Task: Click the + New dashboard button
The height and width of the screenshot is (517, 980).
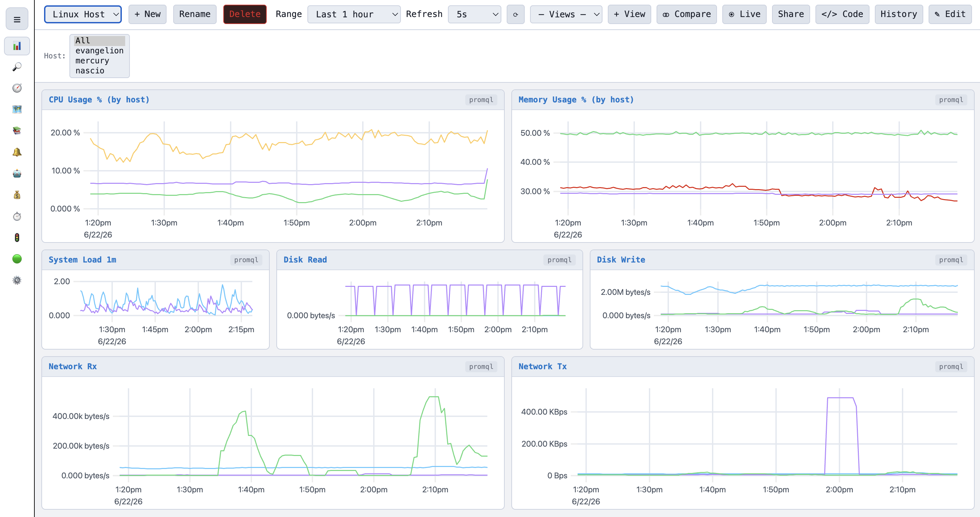Action: (148, 14)
